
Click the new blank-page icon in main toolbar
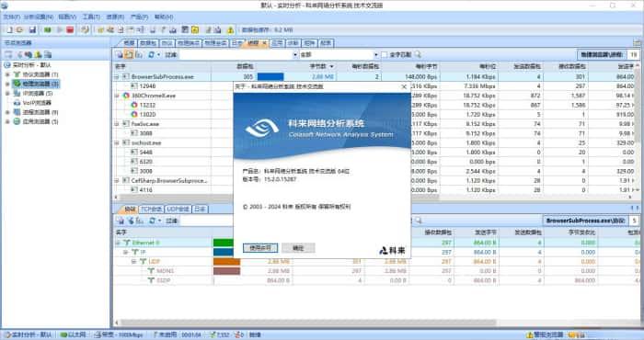(9, 29)
